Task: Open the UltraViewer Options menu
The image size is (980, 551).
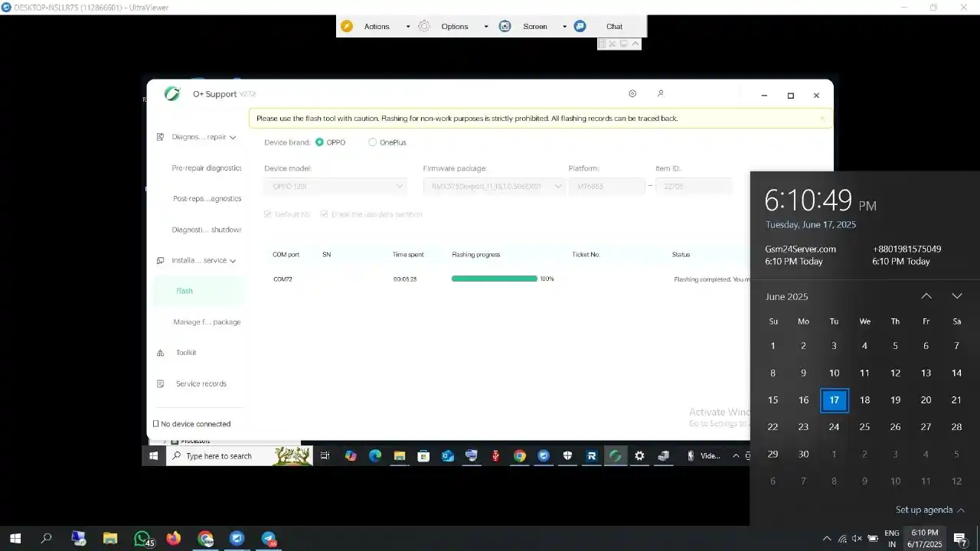Action: (x=455, y=26)
